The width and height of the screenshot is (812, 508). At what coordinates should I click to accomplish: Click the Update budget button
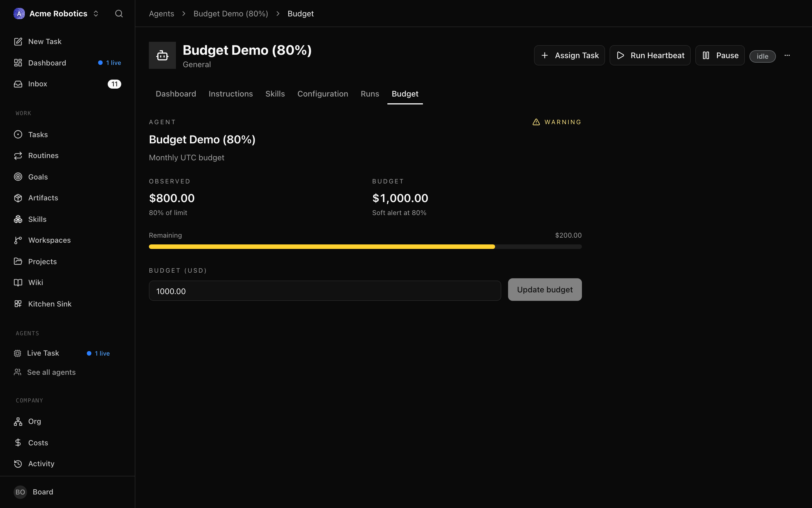click(545, 290)
